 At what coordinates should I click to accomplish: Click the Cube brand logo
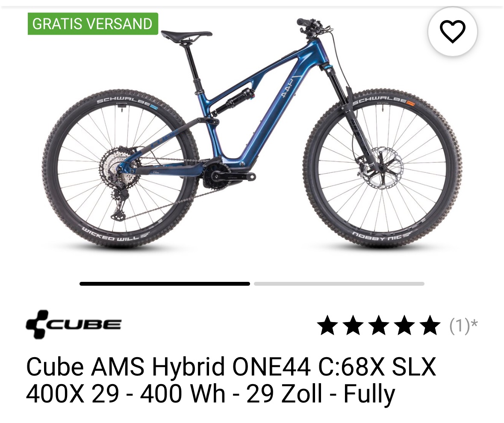[x=74, y=324]
